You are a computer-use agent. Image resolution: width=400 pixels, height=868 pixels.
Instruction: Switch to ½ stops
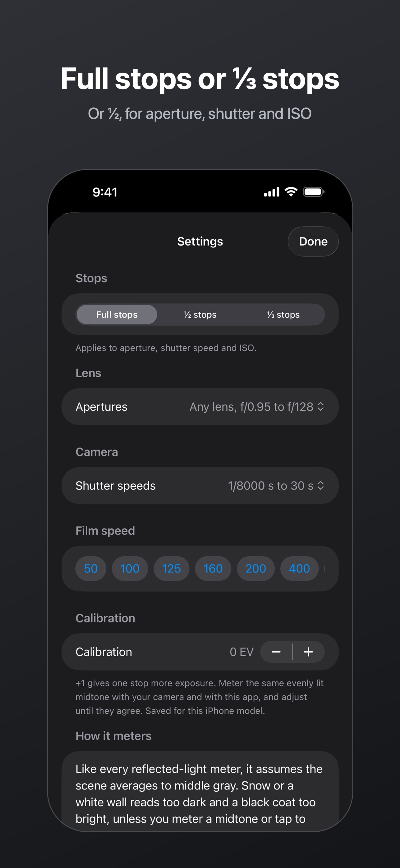[200, 314]
